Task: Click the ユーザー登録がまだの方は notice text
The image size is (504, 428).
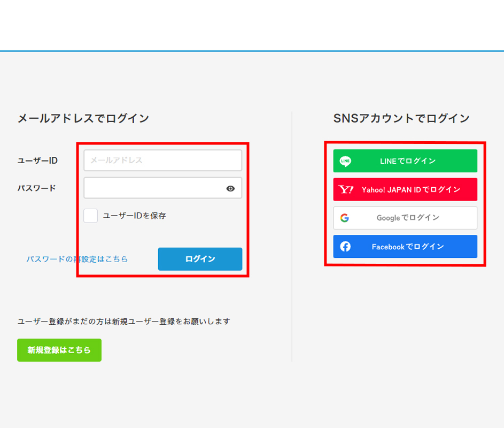Action: [x=124, y=322]
